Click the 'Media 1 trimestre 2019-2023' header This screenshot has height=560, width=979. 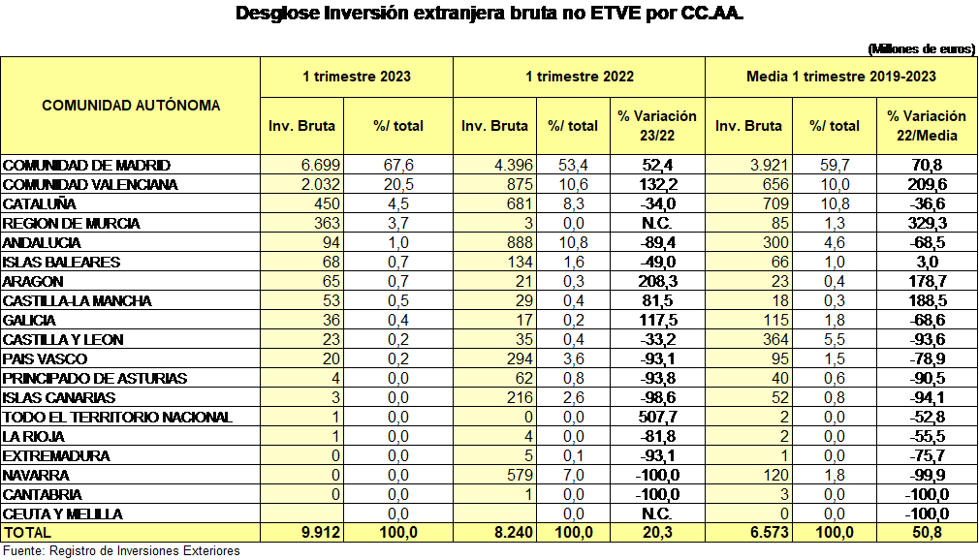tap(840, 77)
